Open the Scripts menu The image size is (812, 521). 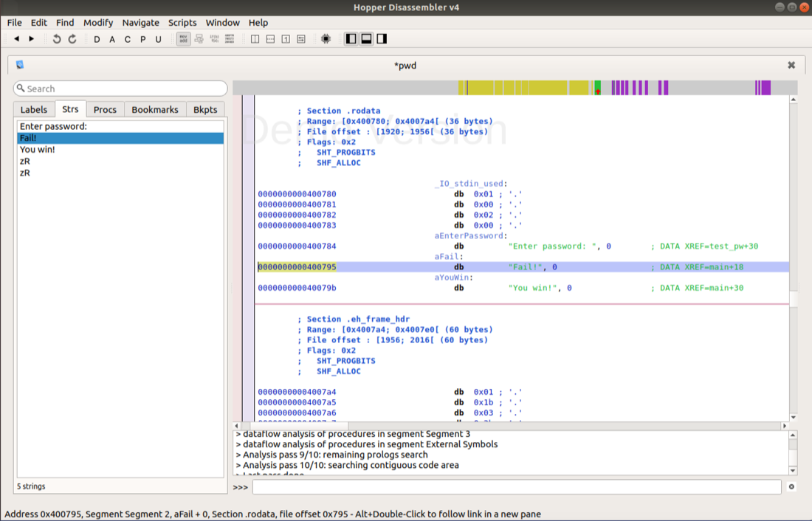[x=182, y=23]
